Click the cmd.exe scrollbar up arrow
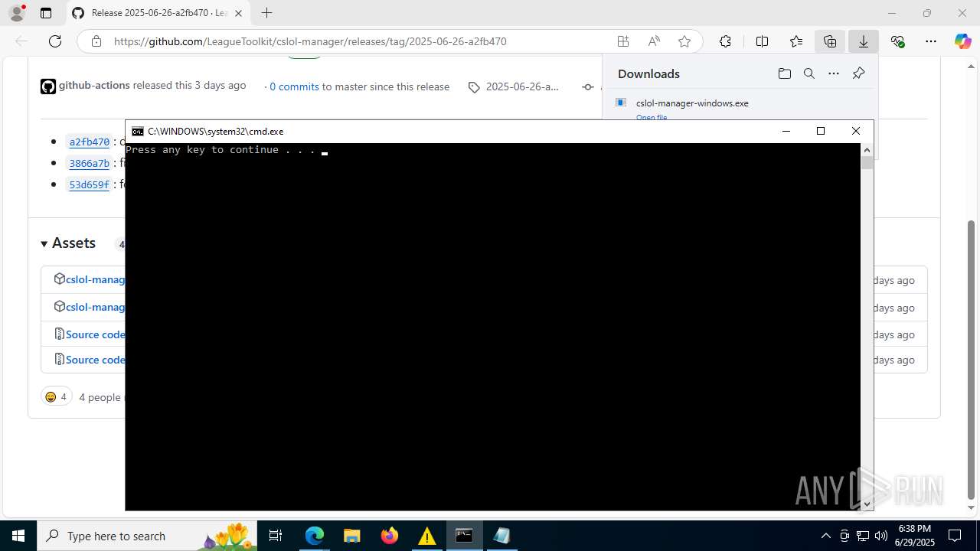The image size is (980, 551). click(867, 149)
